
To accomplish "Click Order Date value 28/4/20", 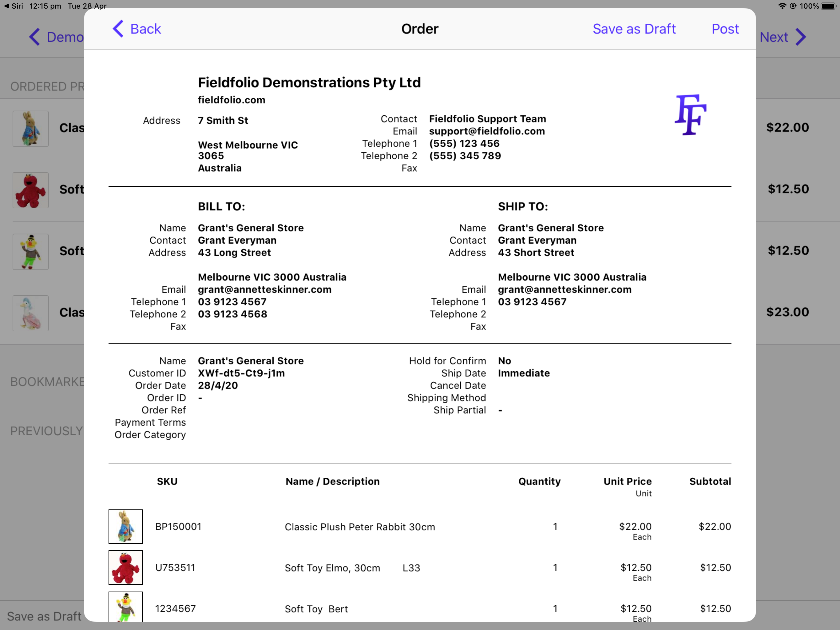I will point(218,385).
